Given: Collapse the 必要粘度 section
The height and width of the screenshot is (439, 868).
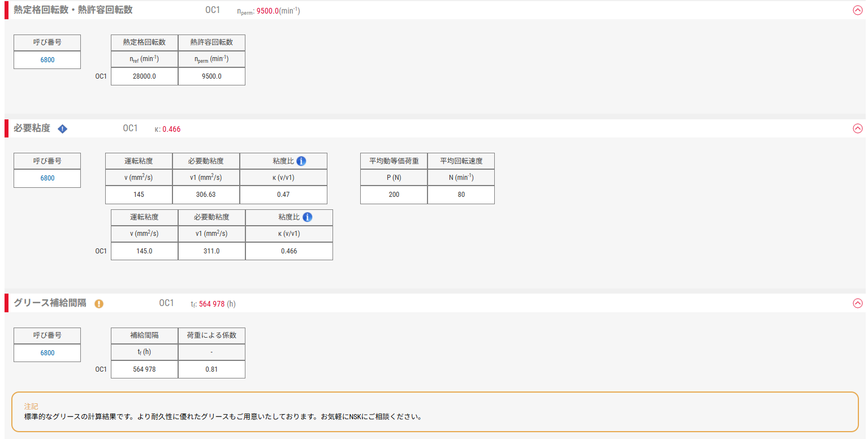Looking at the screenshot, I should (857, 128).
